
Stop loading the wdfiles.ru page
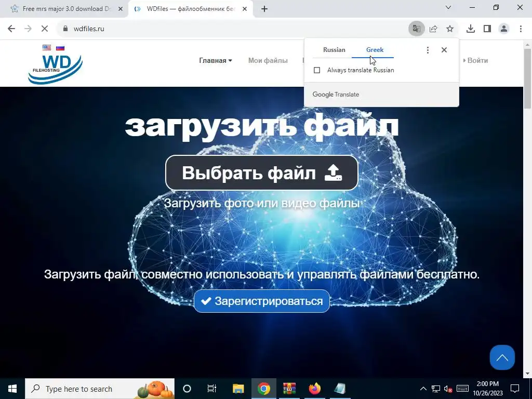pos(45,29)
